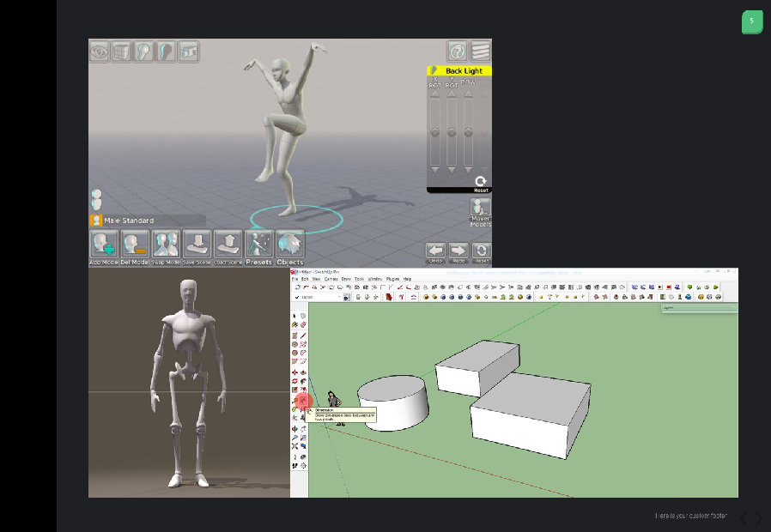Click the X ROT slider knob
The image size is (771, 532).
click(x=435, y=132)
